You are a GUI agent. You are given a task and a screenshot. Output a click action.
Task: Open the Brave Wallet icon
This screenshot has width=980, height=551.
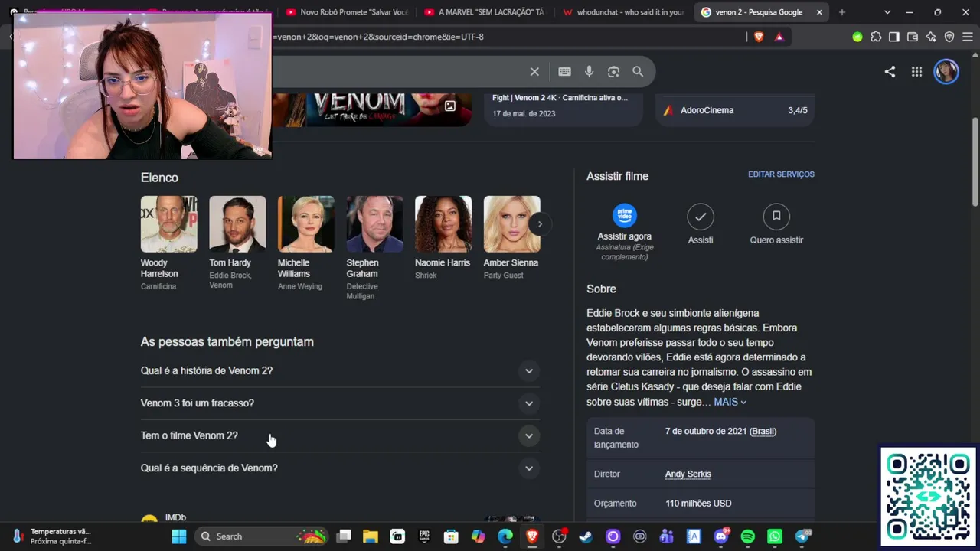[x=913, y=37]
